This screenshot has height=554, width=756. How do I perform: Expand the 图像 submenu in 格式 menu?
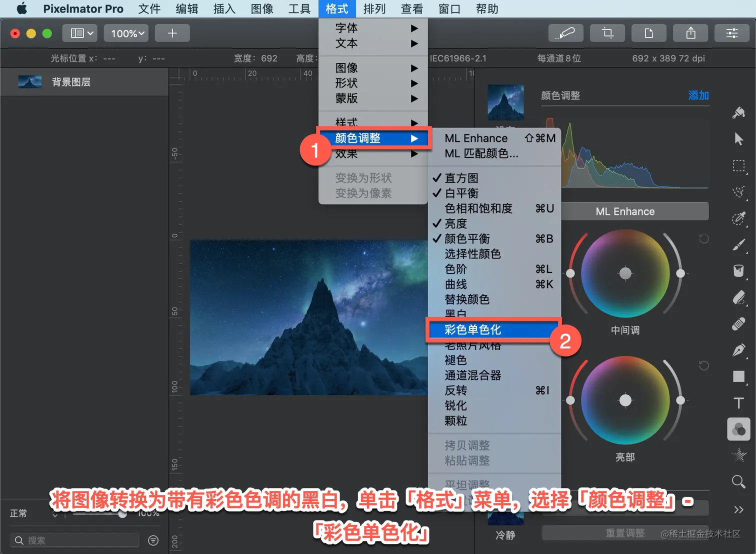tap(373, 68)
